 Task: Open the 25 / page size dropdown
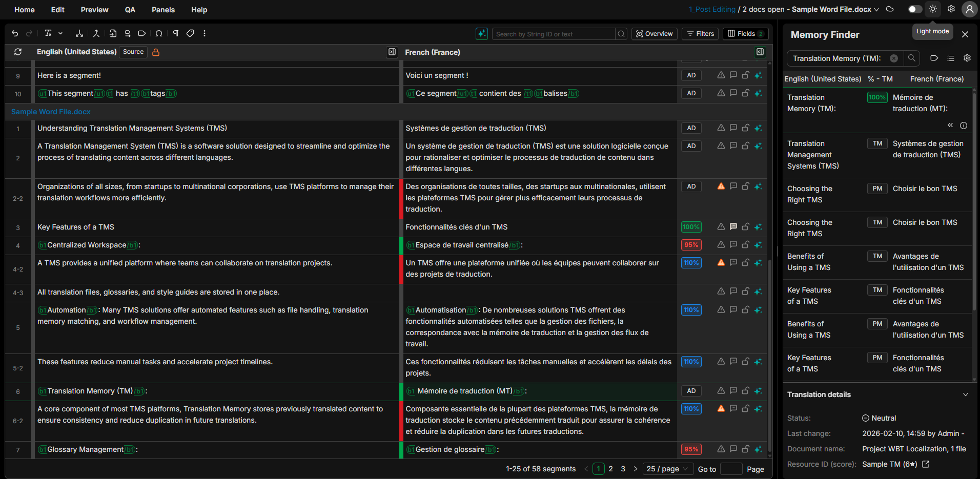(x=667, y=469)
